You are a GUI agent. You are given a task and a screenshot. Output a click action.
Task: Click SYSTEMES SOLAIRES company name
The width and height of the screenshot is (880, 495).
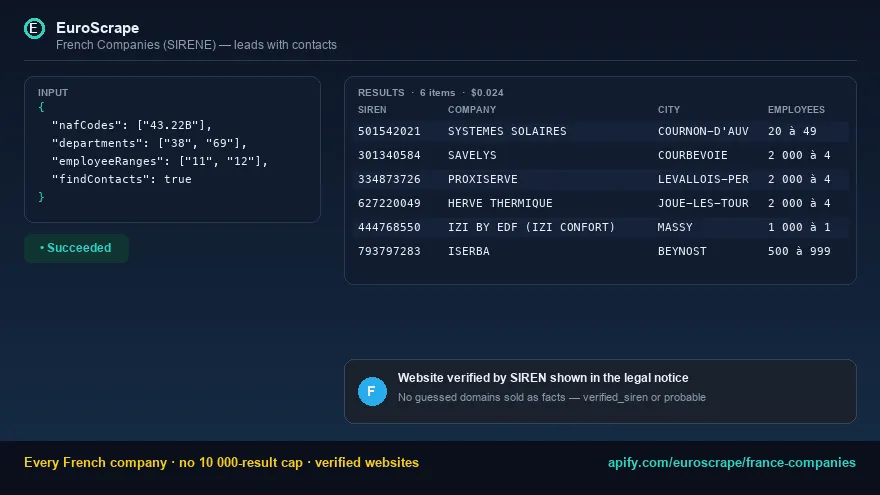(507, 131)
